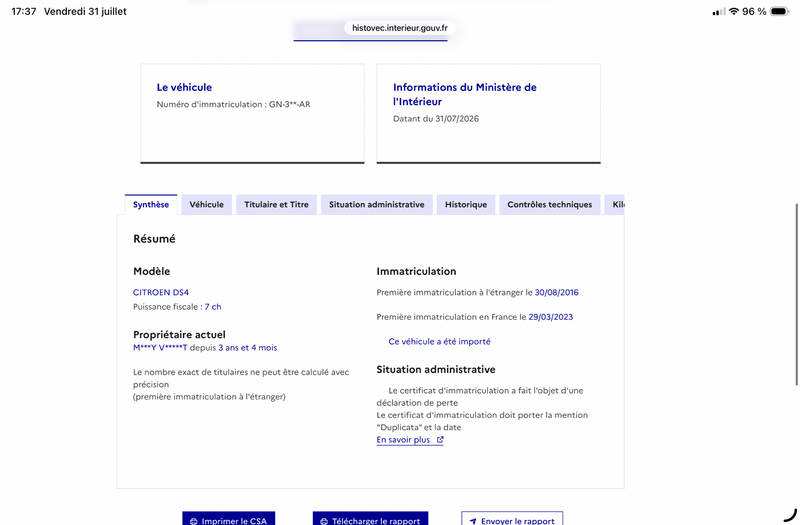Image resolution: width=800 pixels, height=525 pixels.
Task: Tap the cellular signal bars icon
Action: (x=719, y=12)
